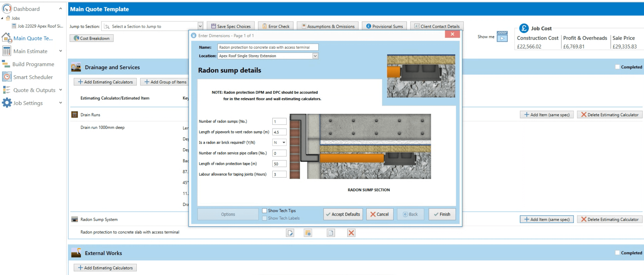Open Smart Scheduler menu item
This screenshot has height=275, width=644.
coord(33,77)
